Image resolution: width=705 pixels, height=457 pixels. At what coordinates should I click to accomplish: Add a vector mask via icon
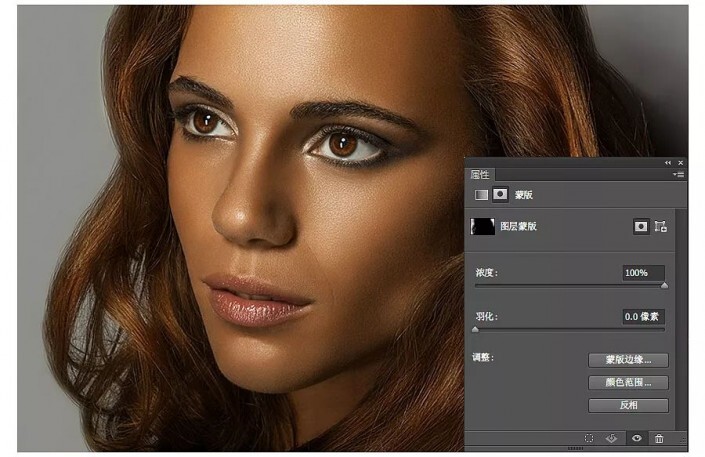click(x=660, y=226)
